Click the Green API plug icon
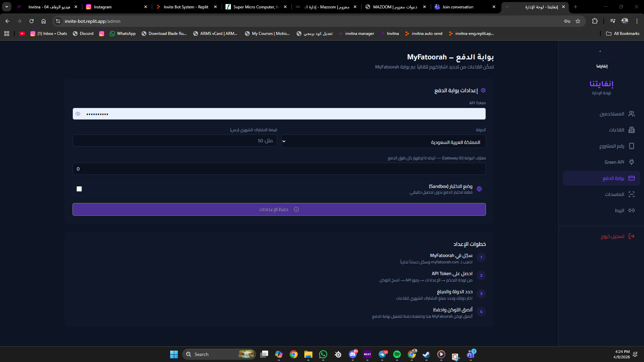The width and height of the screenshot is (644, 362). 631,162
